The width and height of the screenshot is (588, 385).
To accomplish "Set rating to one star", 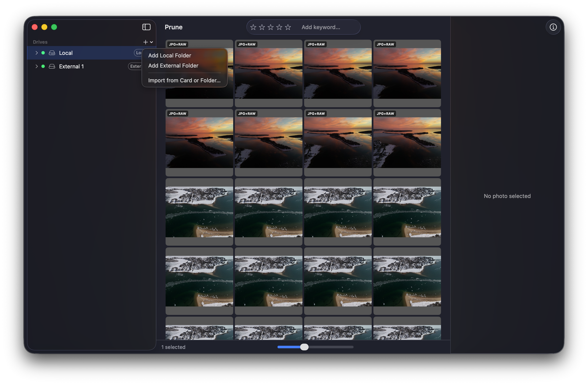I will [253, 27].
